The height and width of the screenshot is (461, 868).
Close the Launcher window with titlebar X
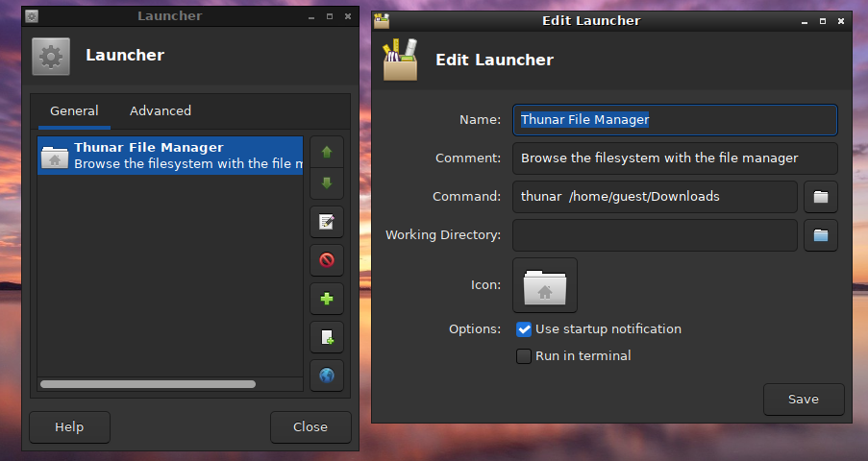click(348, 17)
